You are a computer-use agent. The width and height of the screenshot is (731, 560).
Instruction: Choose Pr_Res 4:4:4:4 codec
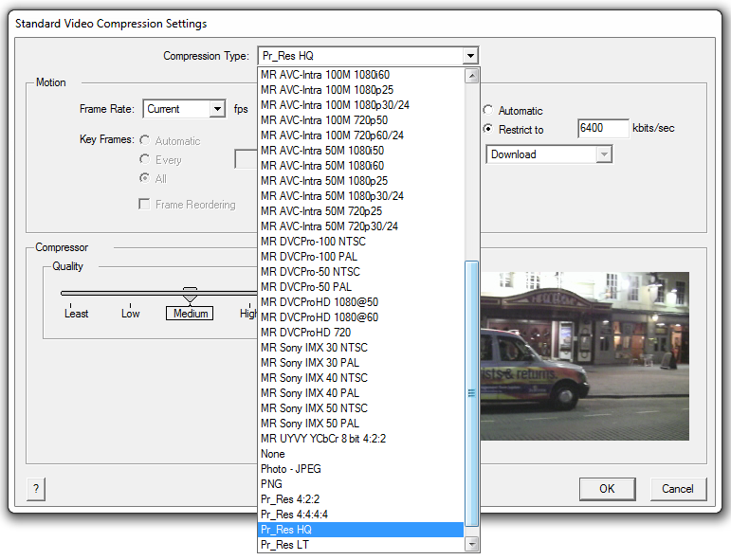(292, 515)
